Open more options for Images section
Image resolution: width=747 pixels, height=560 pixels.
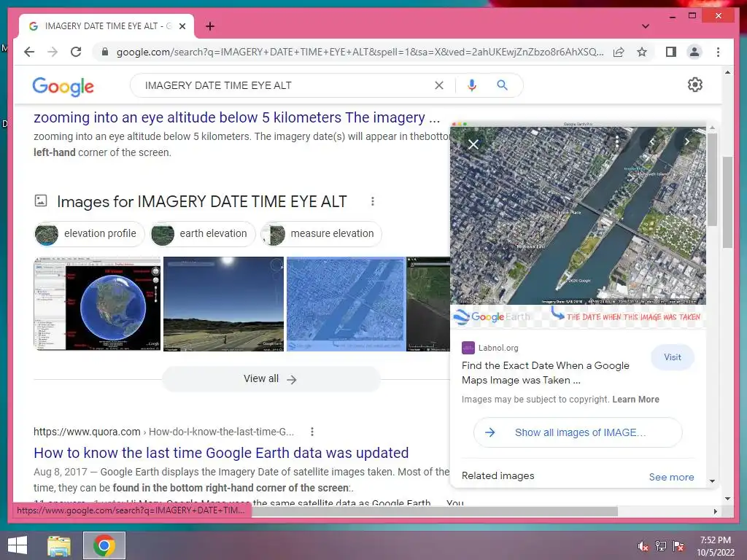point(373,201)
